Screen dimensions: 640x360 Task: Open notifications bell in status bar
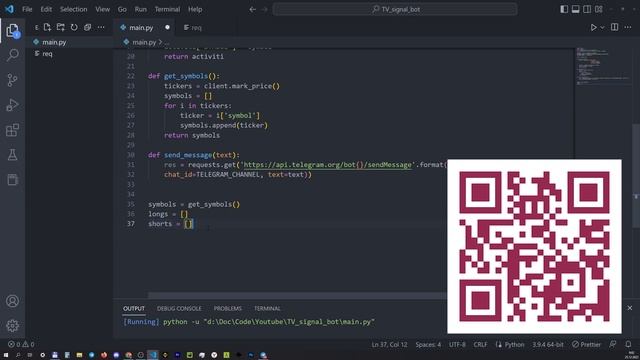(628, 344)
